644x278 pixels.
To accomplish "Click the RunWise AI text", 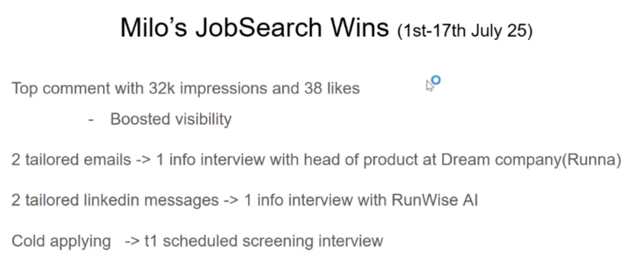I will pos(434,200).
